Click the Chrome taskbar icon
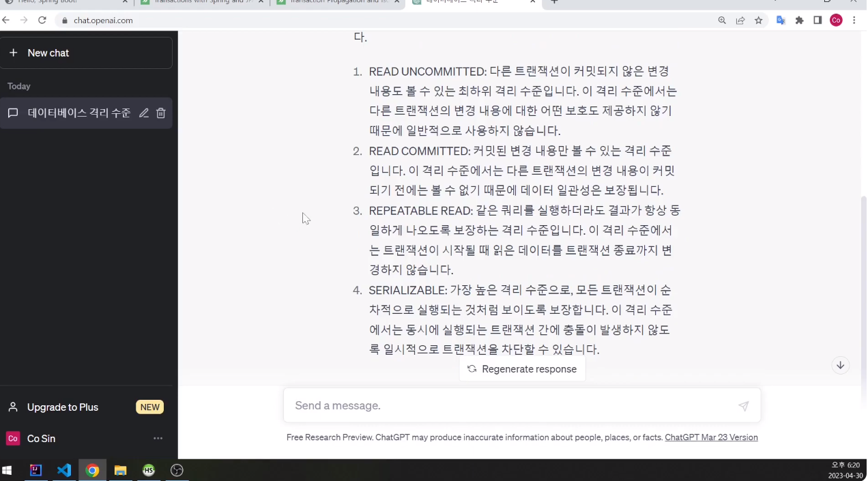 click(x=92, y=470)
